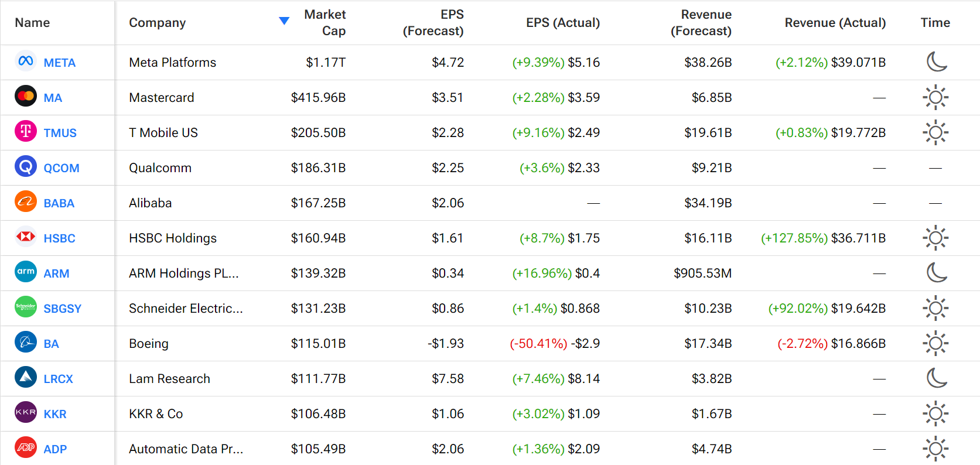Open the ARM ticker link
Viewport: 980px width, 465px height.
(x=56, y=273)
